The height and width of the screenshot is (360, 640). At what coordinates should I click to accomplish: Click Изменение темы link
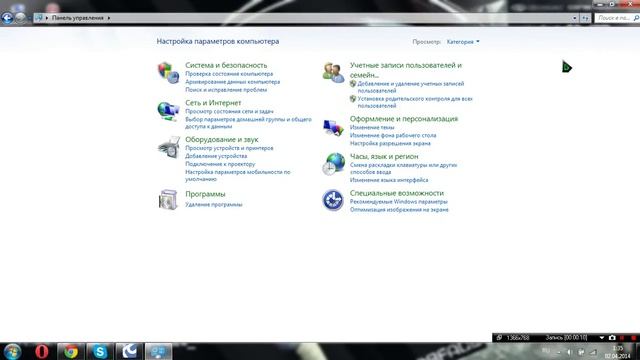(372, 127)
